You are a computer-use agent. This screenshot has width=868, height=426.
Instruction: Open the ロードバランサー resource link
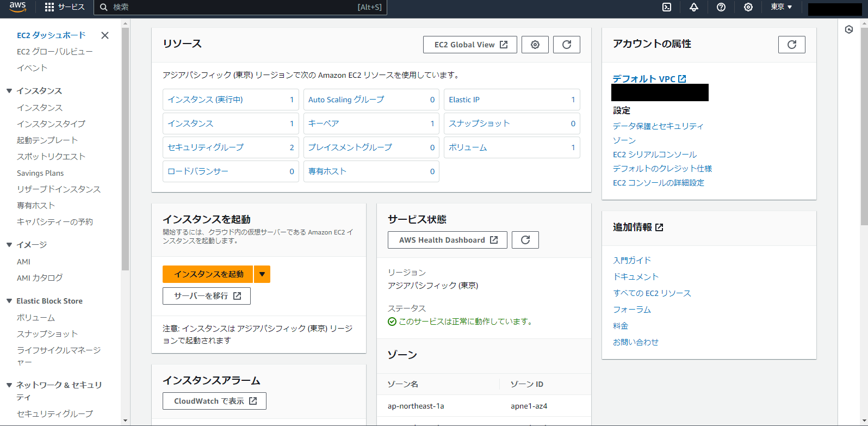198,171
